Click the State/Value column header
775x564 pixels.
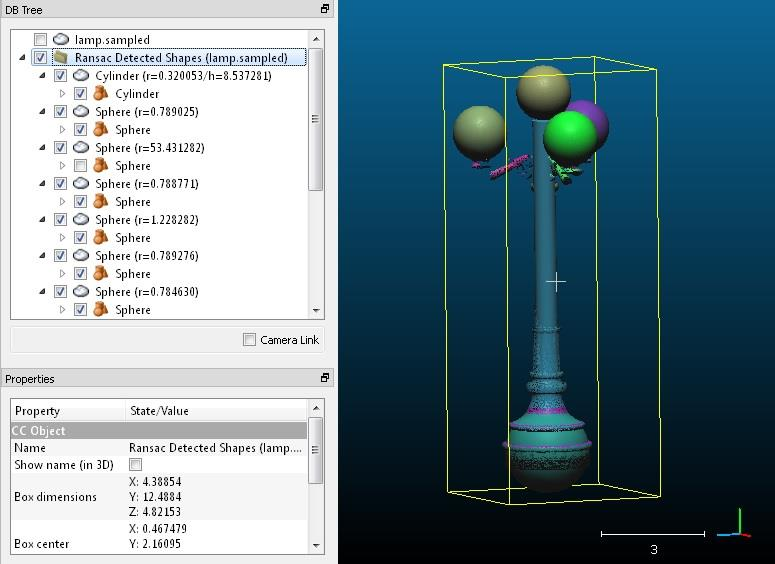tap(159, 411)
